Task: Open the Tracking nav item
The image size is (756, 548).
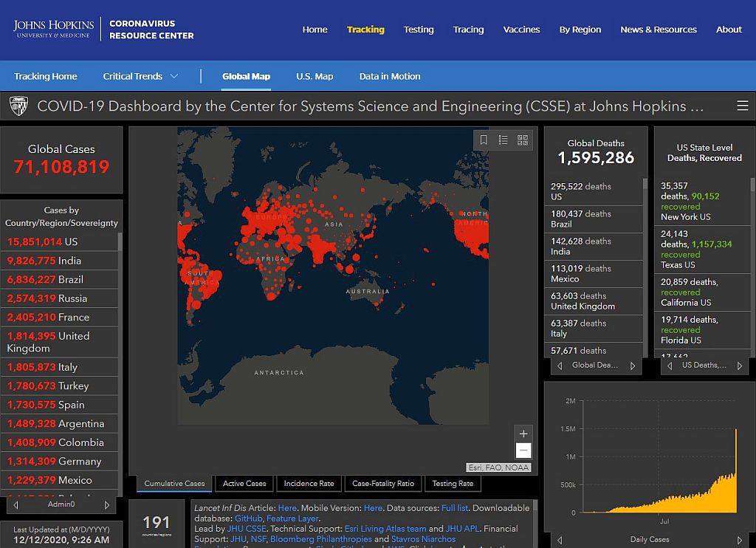Action: (365, 30)
